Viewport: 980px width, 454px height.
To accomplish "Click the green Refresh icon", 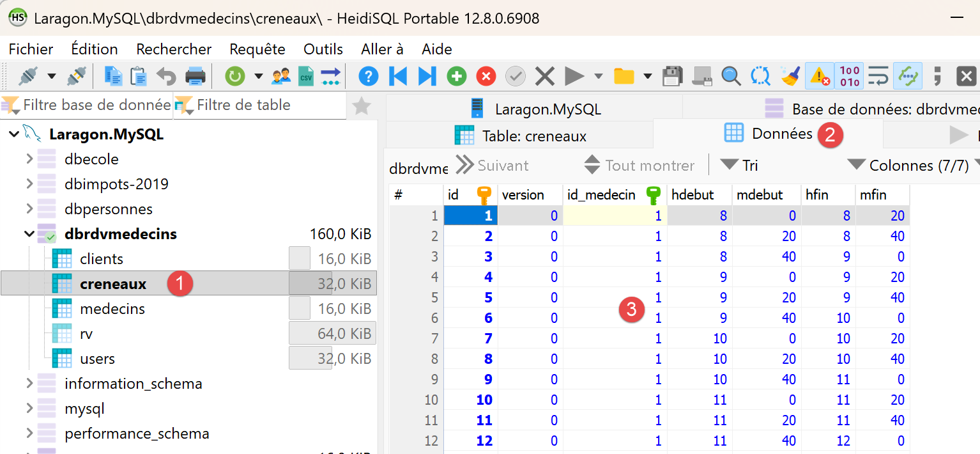I will coord(235,77).
